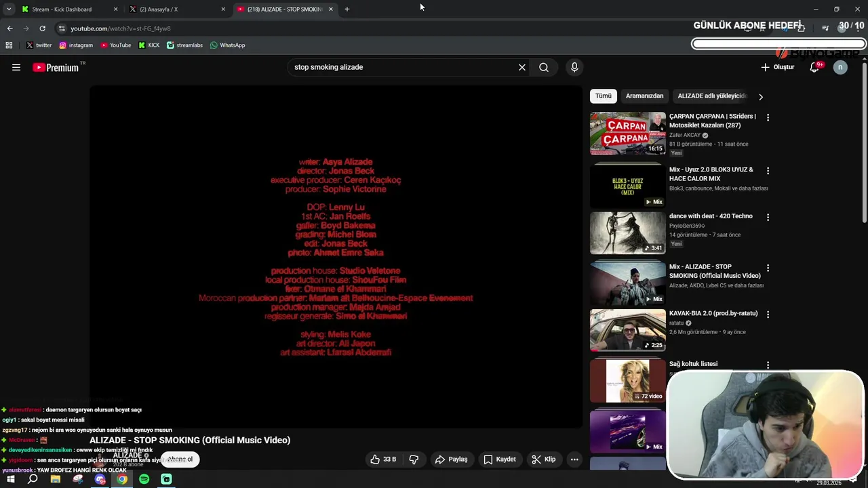
Task: Open Windows taskbar search
Action: (33, 479)
